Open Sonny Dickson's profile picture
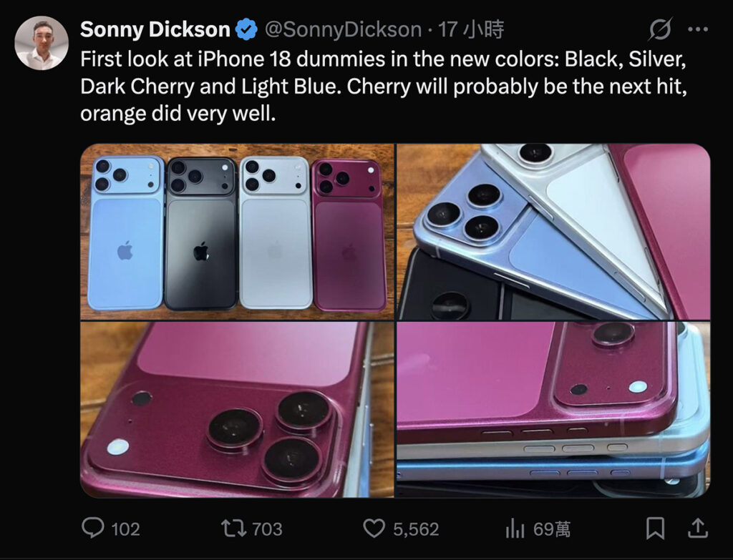This screenshot has height=560, width=733. pos(42,43)
